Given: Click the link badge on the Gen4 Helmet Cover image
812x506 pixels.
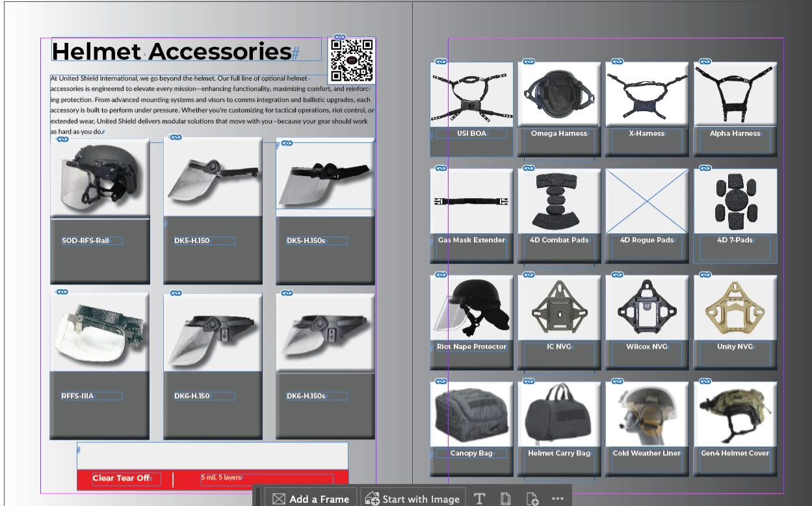Looking at the screenshot, I should click(705, 381).
